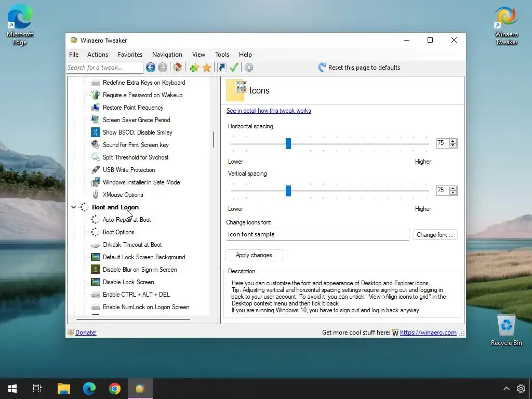The width and height of the screenshot is (532, 399).
Task: Open the settings gear toolbar icon
Action: (249, 68)
